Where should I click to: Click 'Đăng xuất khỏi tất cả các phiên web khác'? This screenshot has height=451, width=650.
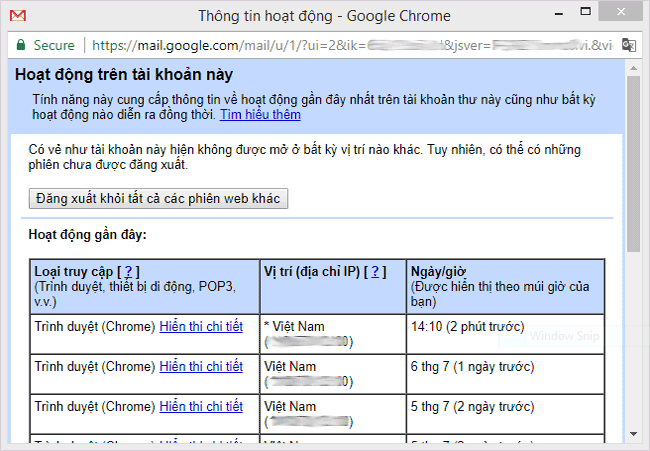[x=158, y=199]
